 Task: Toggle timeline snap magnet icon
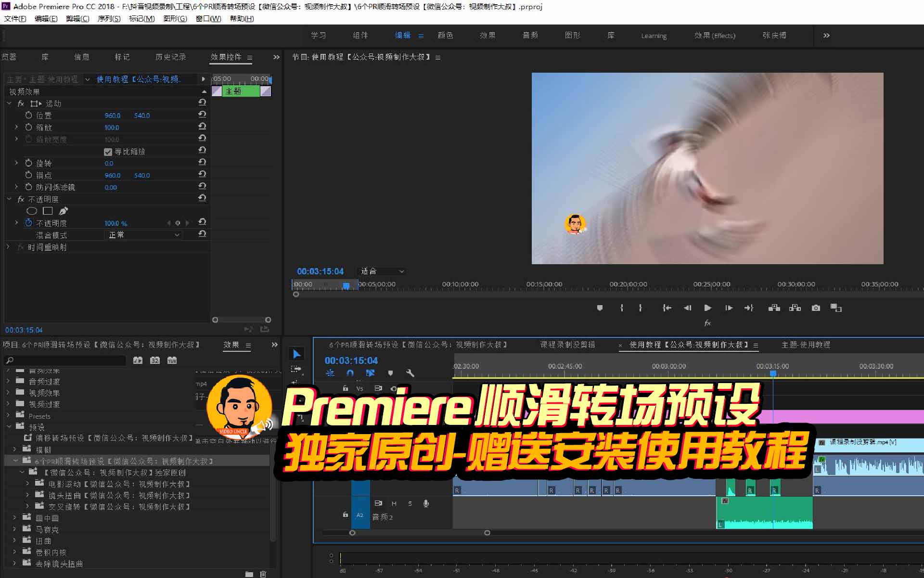[x=350, y=373]
